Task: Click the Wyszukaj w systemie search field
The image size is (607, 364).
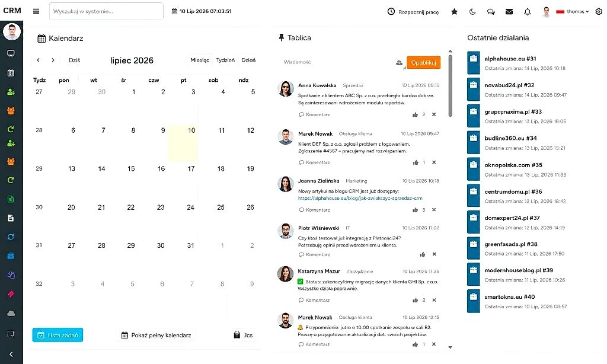Action: (106, 11)
